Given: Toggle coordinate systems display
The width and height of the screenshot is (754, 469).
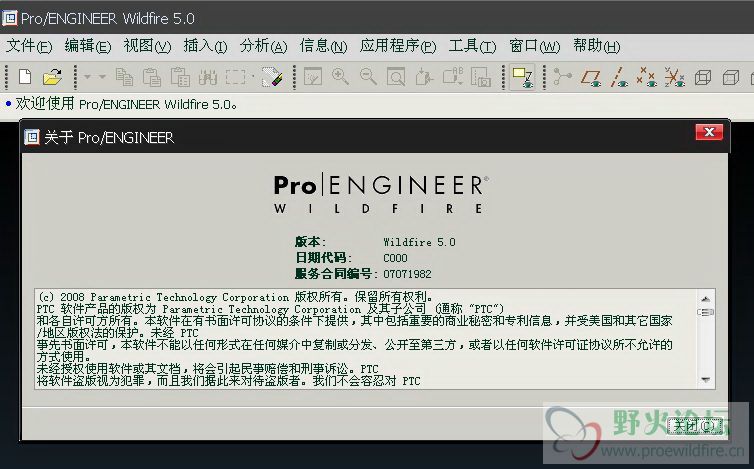Looking at the screenshot, I should pos(674,77).
